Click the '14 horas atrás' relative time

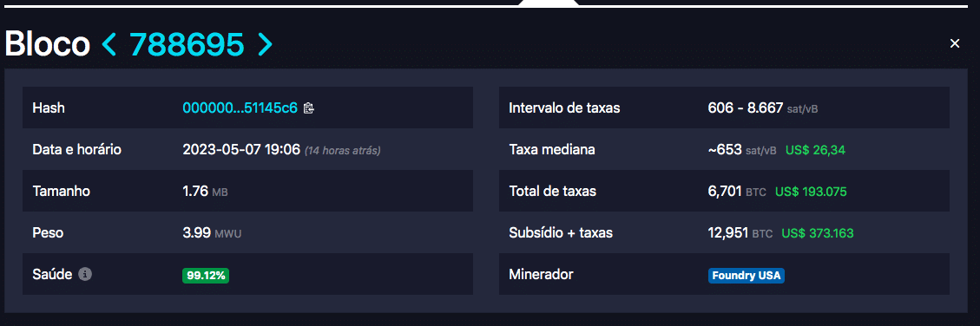click(x=343, y=151)
